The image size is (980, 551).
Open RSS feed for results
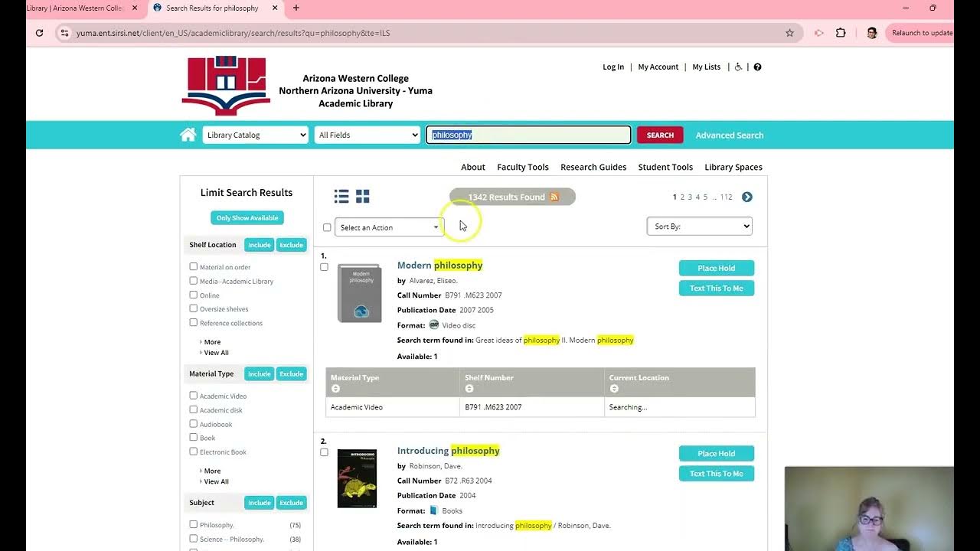click(554, 197)
